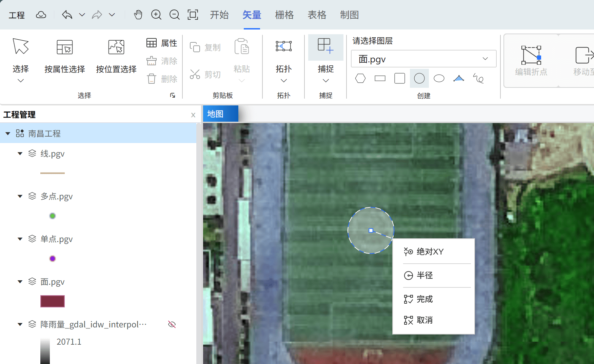
Task: Click the zoom in magnifier icon
Action: click(156, 15)
